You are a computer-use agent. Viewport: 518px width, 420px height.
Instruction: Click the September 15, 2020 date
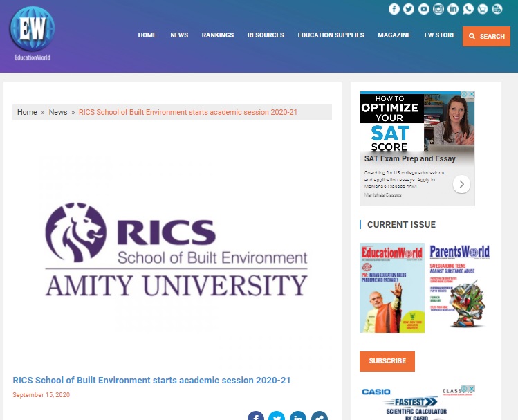[41, 395]
